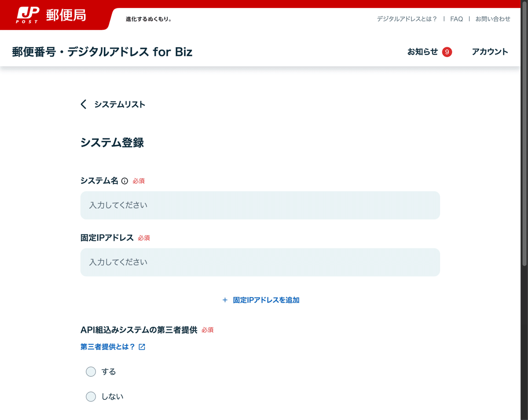Click 固定IPアドレスを追加 to add another address

(x=265, y=300)
